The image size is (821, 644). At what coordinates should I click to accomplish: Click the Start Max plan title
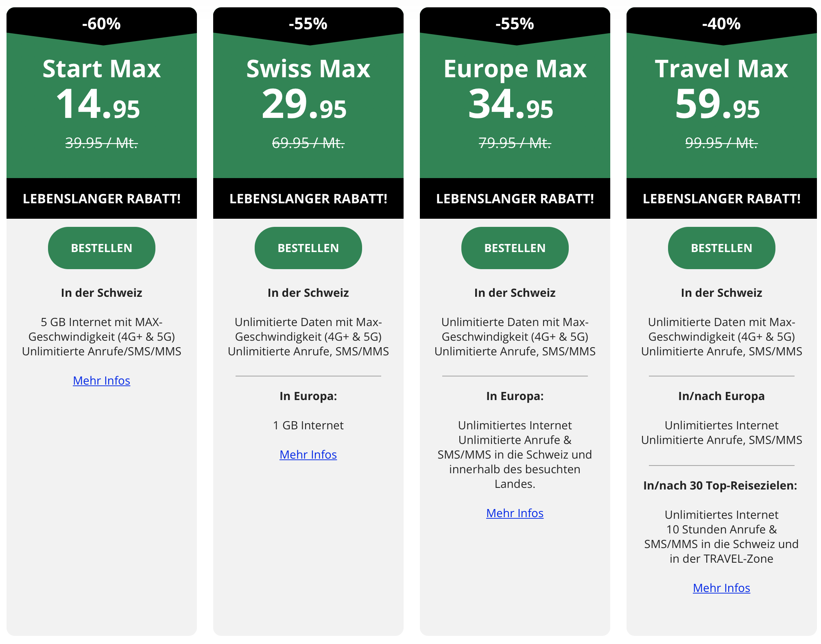(x=102, y=68)
